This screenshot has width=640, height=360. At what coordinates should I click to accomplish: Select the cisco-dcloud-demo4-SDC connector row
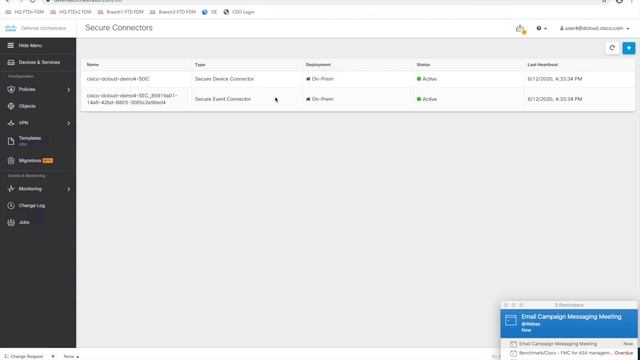358,79
